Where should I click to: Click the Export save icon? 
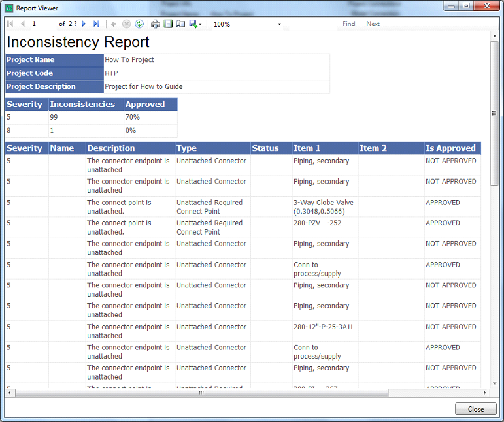coord(193,24)
